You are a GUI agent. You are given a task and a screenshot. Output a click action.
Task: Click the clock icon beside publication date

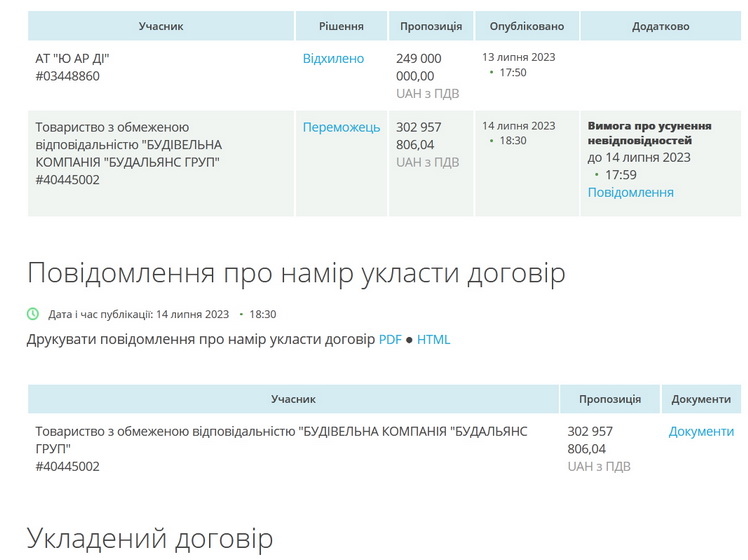pyautogui.click(x=33, y=314)
